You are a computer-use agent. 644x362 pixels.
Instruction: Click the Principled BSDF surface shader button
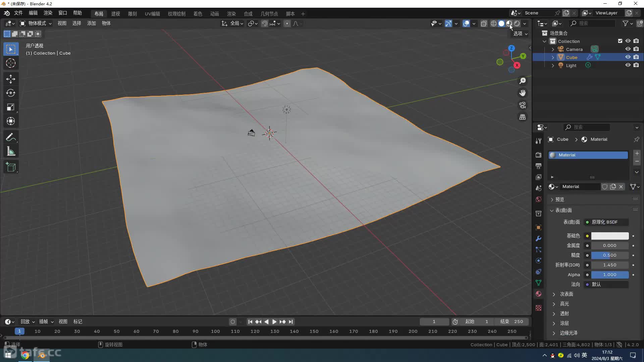click(x=606, y=222)
